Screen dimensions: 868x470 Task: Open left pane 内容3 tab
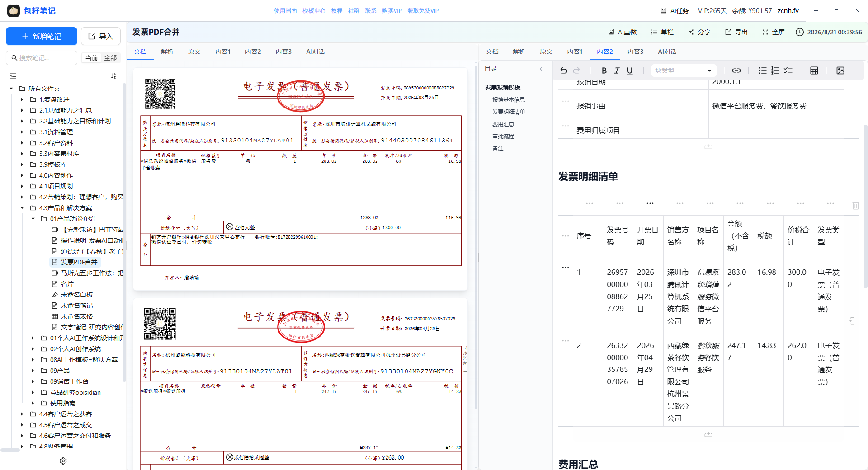[x=283, y=52]
